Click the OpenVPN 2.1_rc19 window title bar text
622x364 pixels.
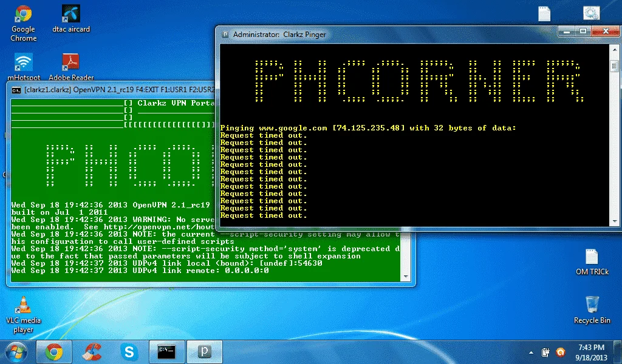coord(119,90)
